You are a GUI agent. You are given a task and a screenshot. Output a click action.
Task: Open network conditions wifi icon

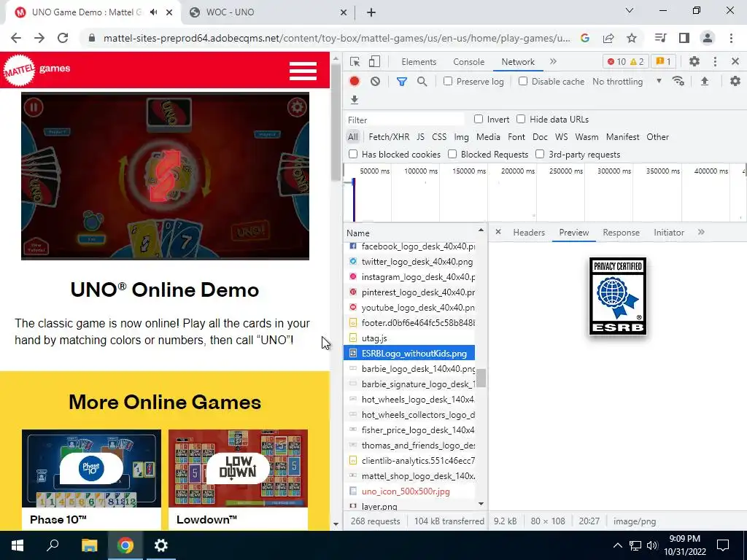pyautogui.click(x=678, y=82)
